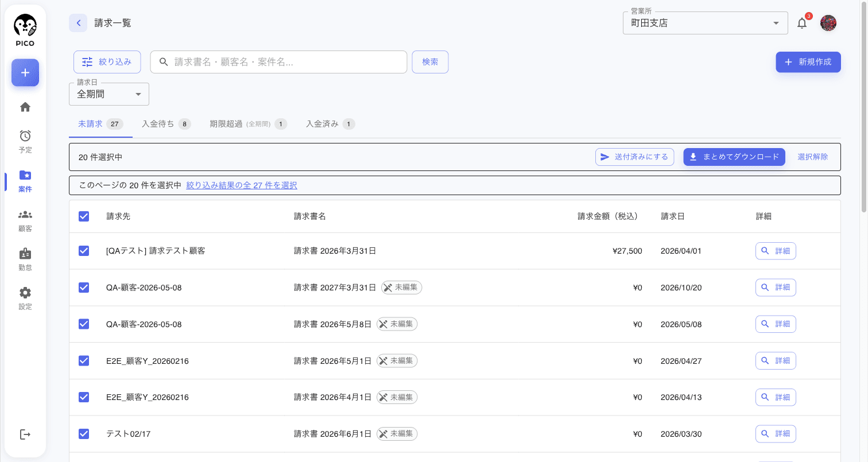
Task: Uncheck row with 請求日 2026/05/08
Action: (x=84, y=324)
